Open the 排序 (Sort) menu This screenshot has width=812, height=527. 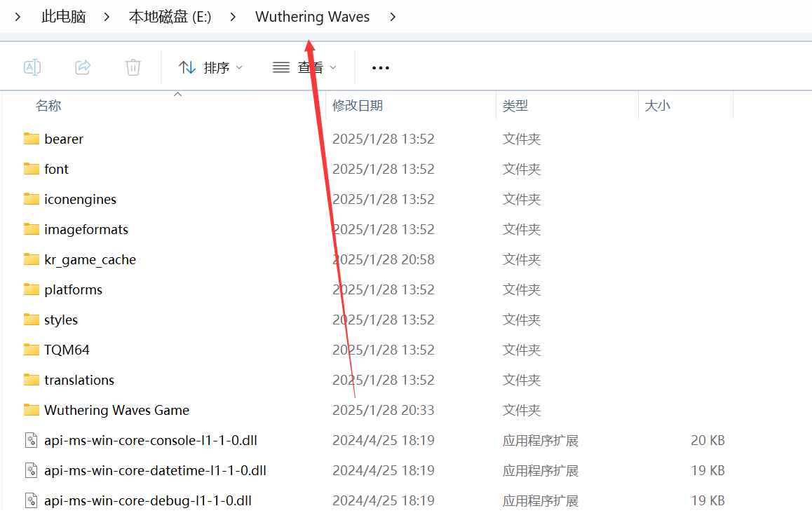(x=208, y=67)
